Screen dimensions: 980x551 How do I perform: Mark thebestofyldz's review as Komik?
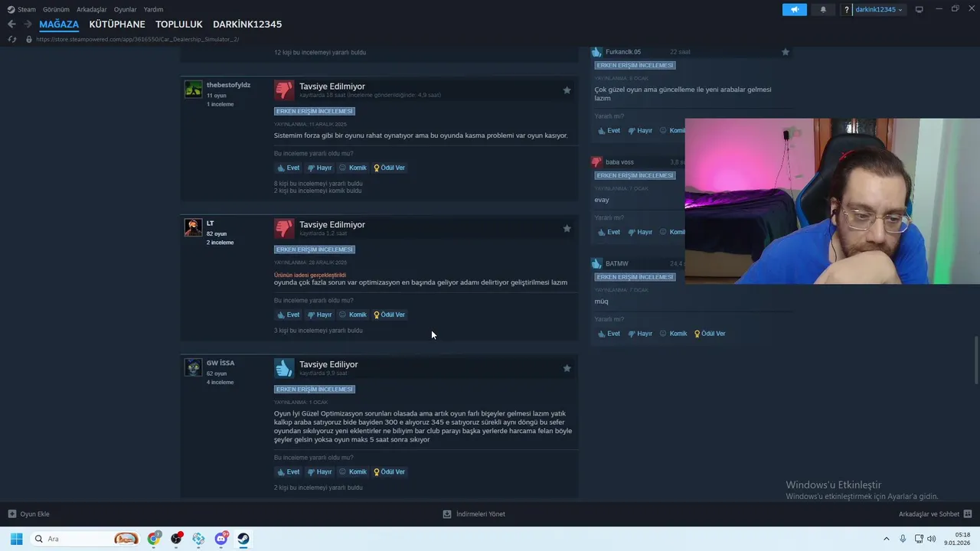tap(353, 168)
